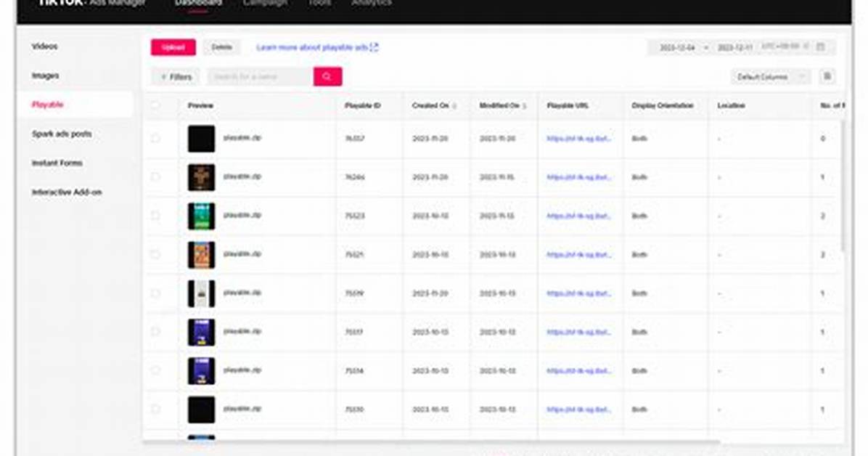This screenshot has width=868, height=456.
Task: Tick the checkbox for the sixth playable row
Action: (155, 332)
